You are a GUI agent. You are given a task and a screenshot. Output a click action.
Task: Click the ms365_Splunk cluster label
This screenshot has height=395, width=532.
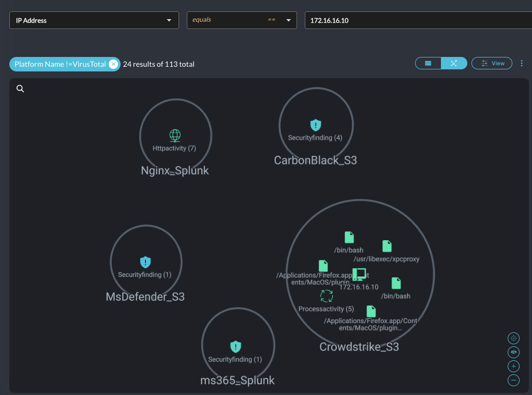pos(238,381)
